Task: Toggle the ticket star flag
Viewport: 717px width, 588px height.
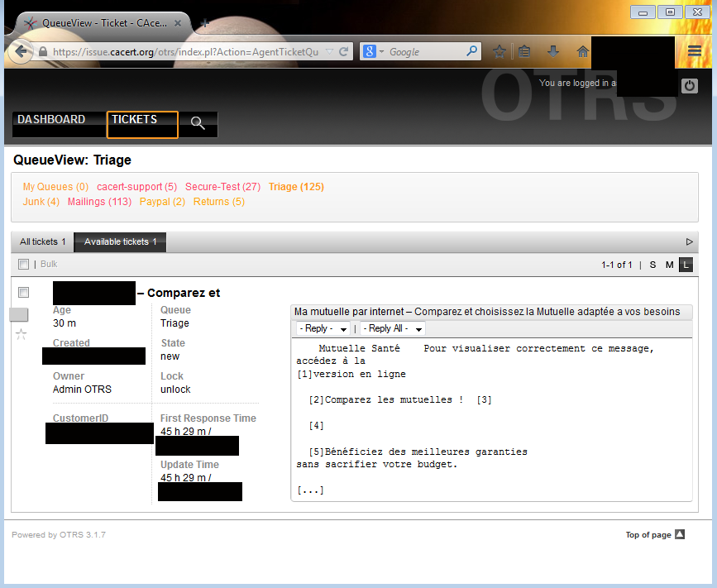Action: (x=22, y=334)
